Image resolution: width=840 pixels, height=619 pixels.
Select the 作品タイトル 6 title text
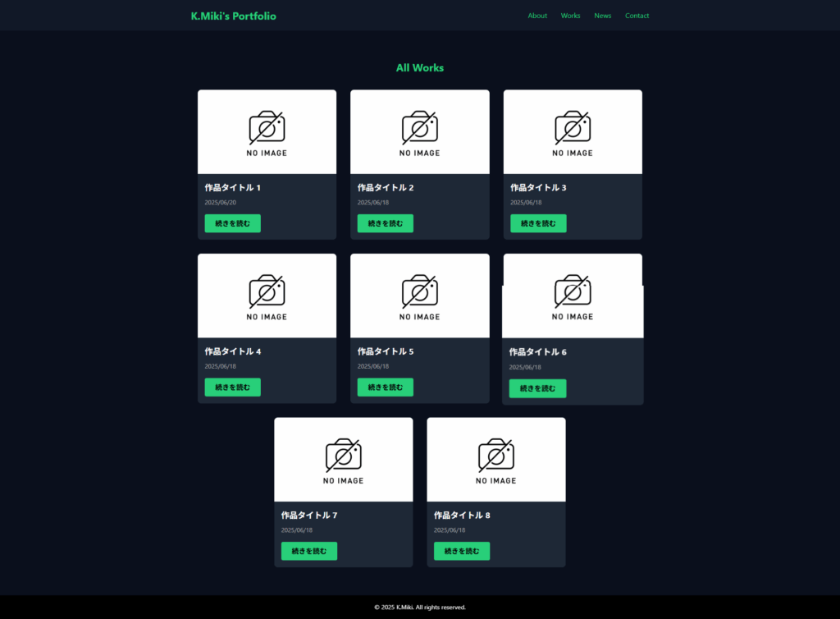(x=537, y=352)
